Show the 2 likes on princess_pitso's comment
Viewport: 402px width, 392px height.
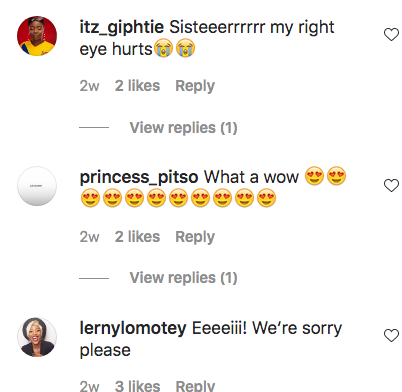coord(137,237)
